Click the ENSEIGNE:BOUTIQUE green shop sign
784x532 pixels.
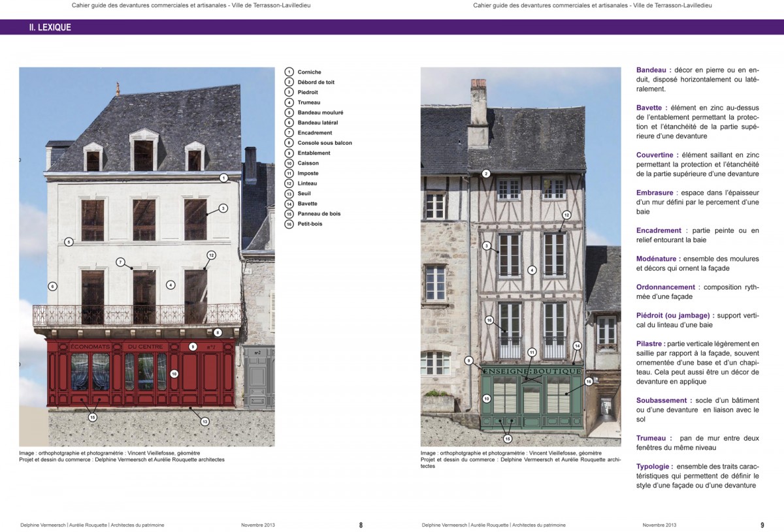point(532,371)
